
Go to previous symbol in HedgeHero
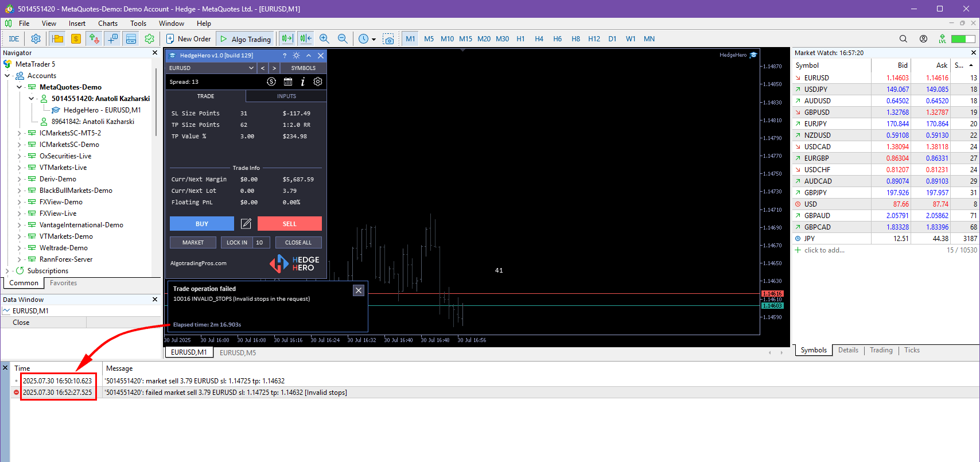(x=263, y=68)
